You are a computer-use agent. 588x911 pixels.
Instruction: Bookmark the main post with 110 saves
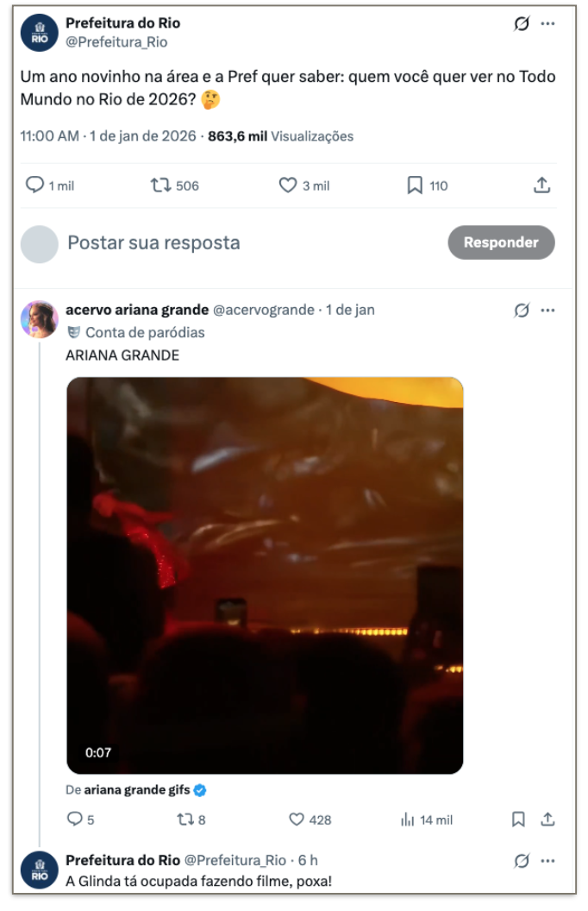[415, 185]
